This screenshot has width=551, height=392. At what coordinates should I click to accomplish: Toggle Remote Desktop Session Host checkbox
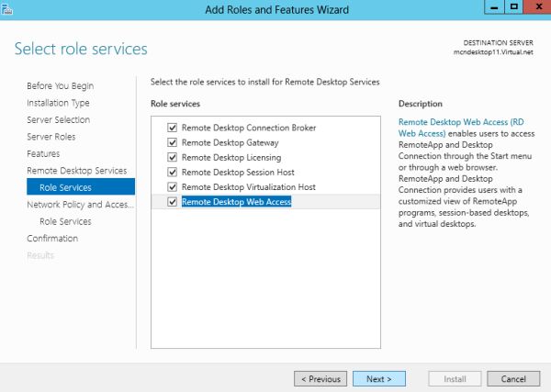coord(172,172)
